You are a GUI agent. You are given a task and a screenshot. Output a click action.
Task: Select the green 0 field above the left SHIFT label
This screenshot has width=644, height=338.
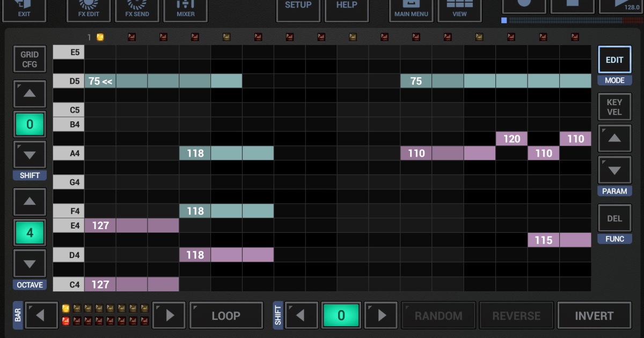(x=30, y=124)
